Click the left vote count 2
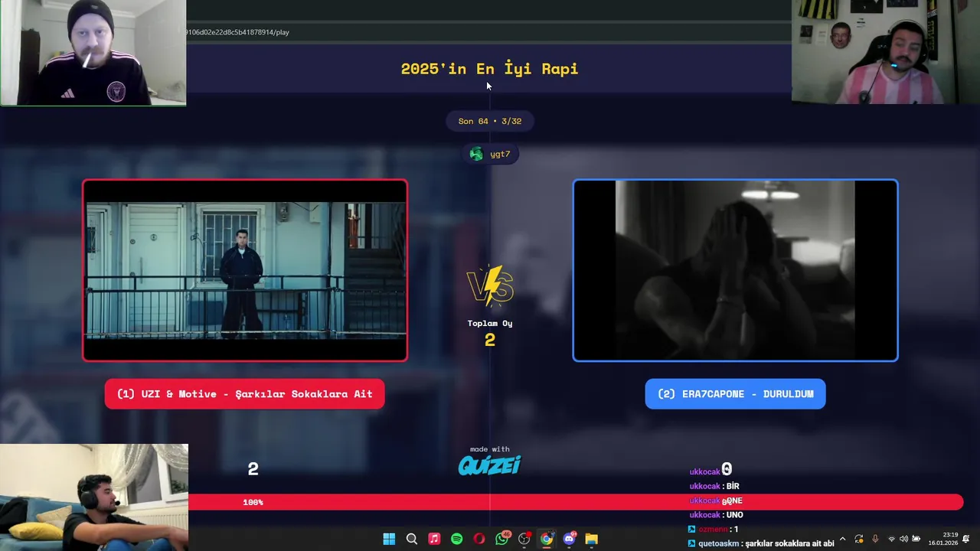Image resolution: width=980 pixels, height=551 pixels. click(x=253, y=469)
